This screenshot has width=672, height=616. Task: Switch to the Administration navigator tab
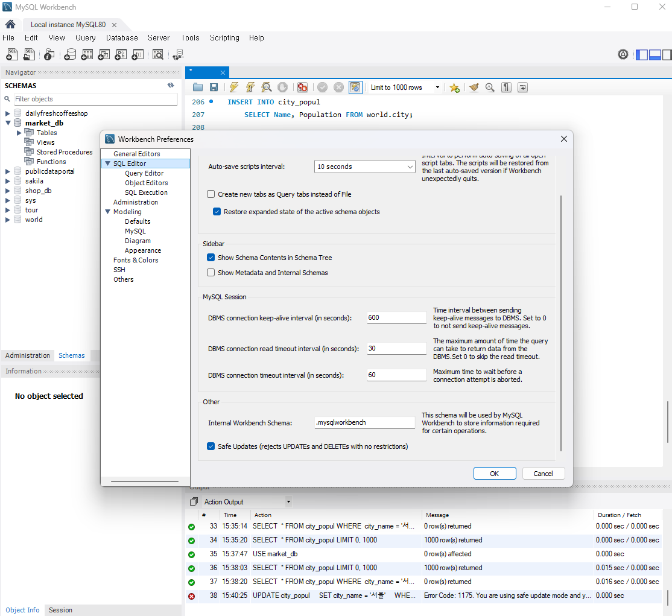pyautogui.click(x=28, y=355)
